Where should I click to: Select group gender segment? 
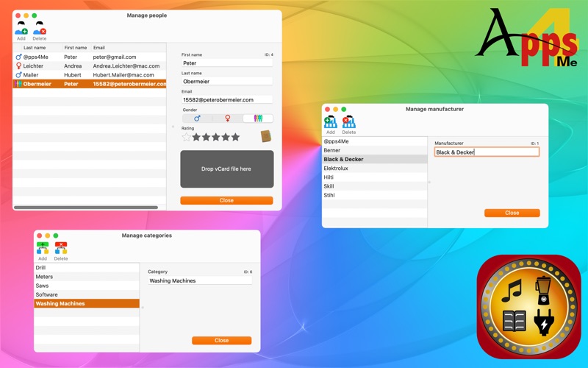[x=258, y=118]
